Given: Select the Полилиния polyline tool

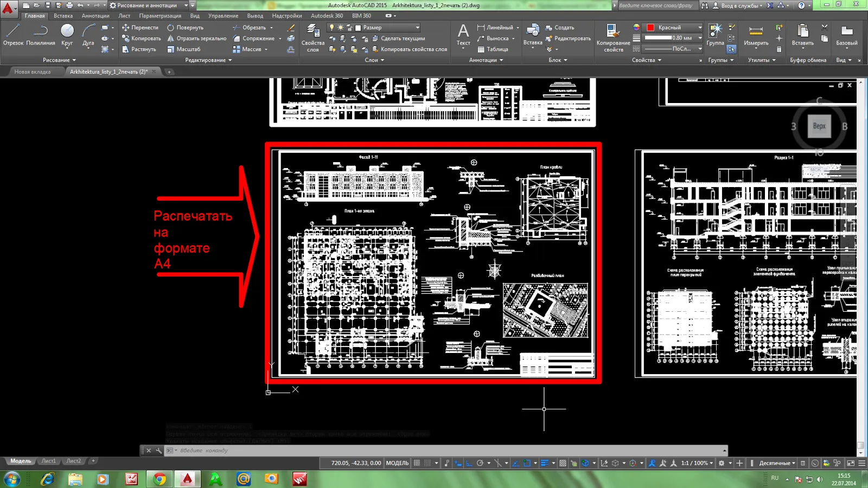Looking at the screenshot, I should point(41,35).
